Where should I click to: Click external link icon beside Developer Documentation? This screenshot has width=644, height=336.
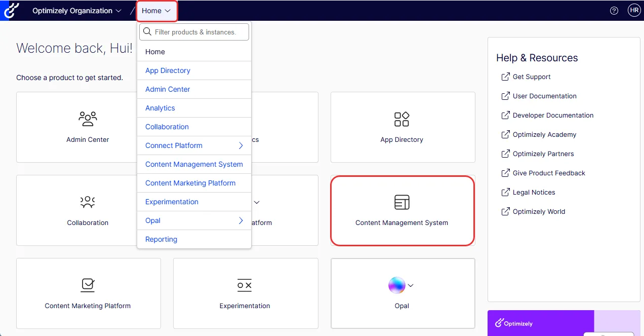(505, 115)
